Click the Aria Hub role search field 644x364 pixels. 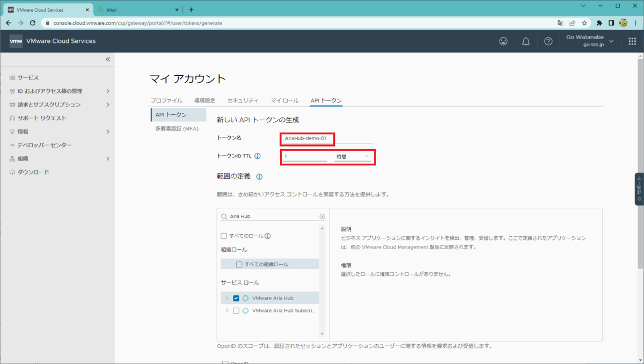coord(273,216)
